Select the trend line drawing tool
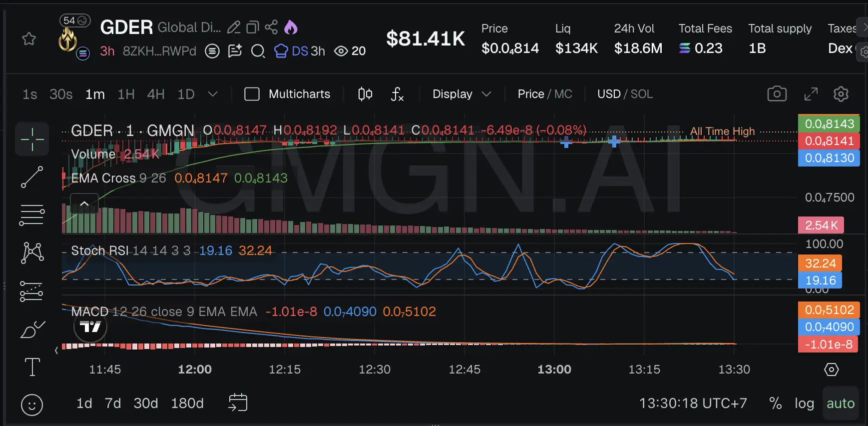Image resolution: width=868 pixels, height=426 pixels. tap(32, 177)
